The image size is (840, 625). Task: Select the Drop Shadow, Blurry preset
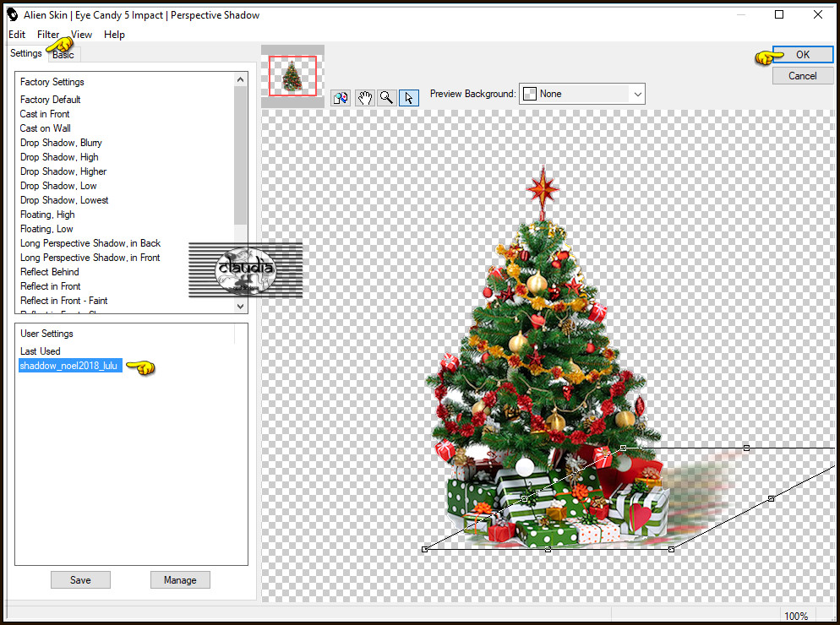pos(61,143)
